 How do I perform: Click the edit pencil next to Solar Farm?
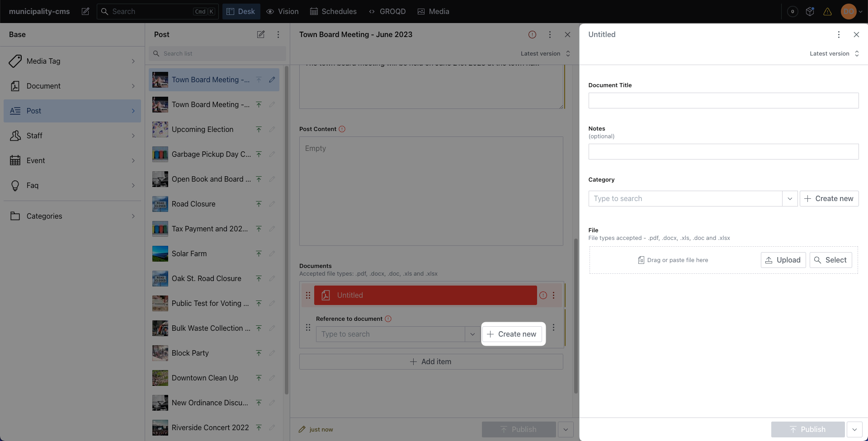click(x=272, y=253)
